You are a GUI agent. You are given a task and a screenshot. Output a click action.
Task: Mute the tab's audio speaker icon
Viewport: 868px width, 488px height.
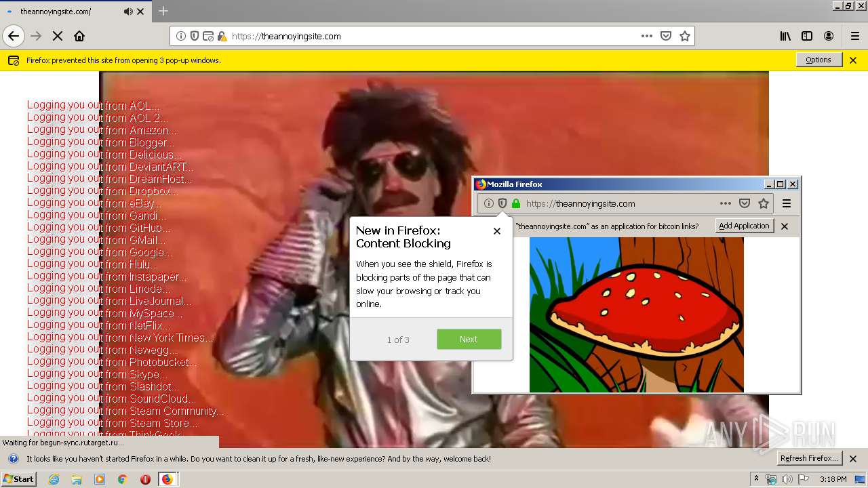pos(128,12)
